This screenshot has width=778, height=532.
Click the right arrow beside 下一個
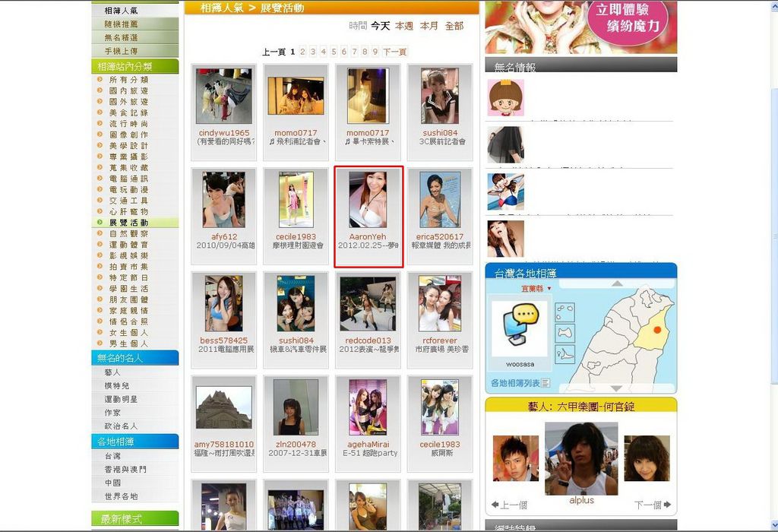click(667, 505)
